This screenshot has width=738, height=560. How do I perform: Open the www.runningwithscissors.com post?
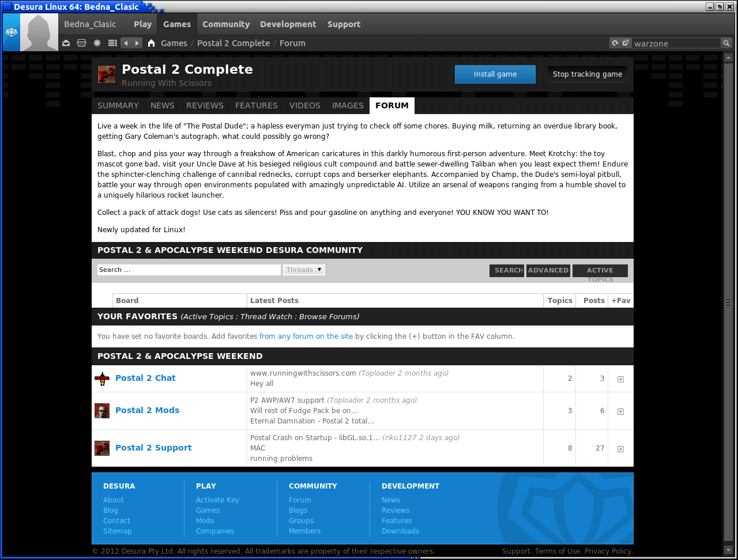(x=303, y=373)
